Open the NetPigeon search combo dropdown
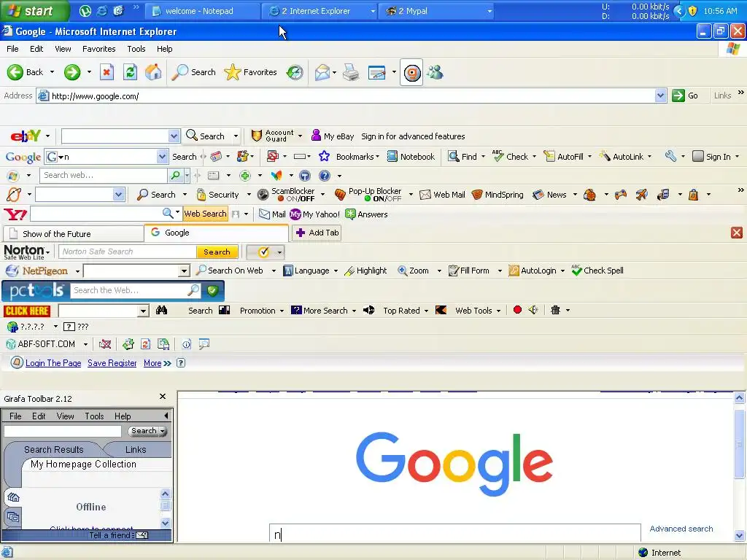This screenshot has height=560, width=747. tap(184, 271)
